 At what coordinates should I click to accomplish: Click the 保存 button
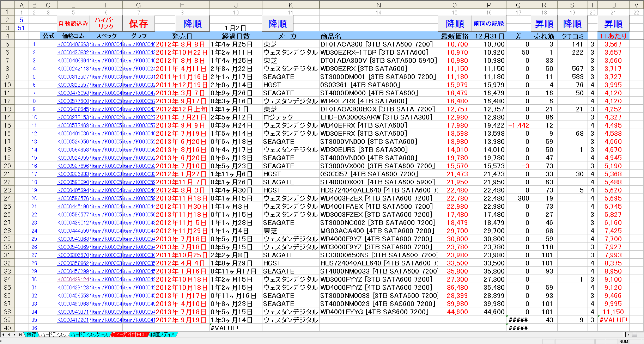click(x=139, y=24)
